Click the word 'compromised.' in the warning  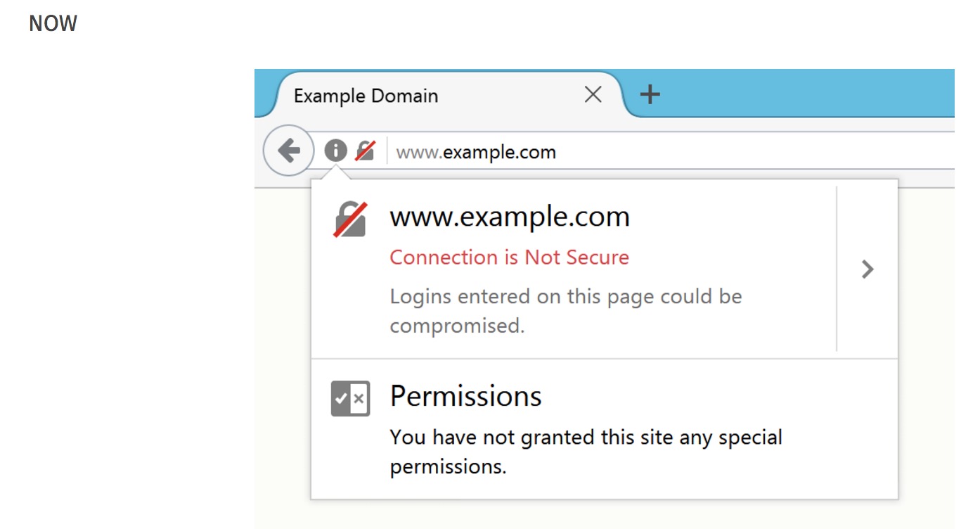(457, 326)
